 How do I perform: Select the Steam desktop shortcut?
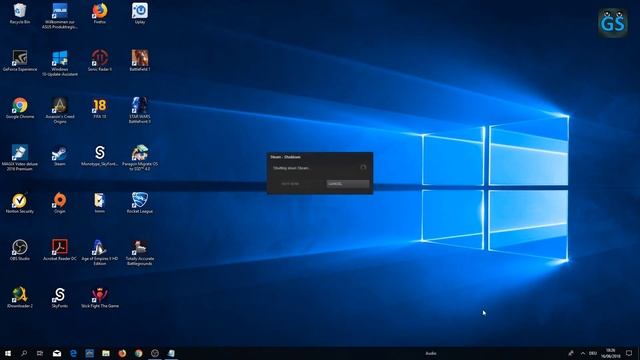(60, 155)
